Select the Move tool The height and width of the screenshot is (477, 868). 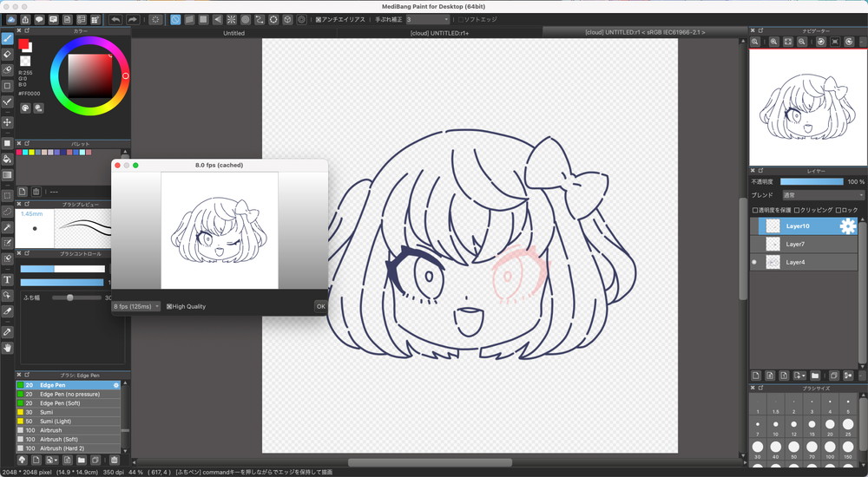(x=8, y=122)
